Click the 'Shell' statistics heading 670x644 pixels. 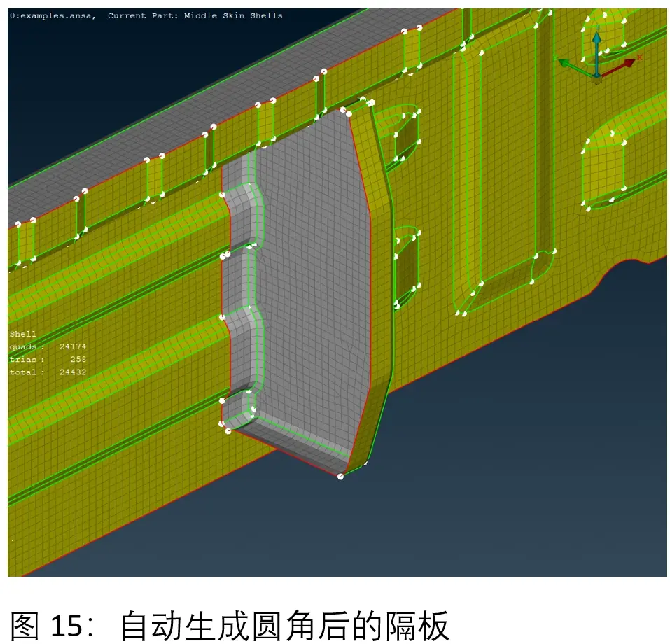coord(23,334)
